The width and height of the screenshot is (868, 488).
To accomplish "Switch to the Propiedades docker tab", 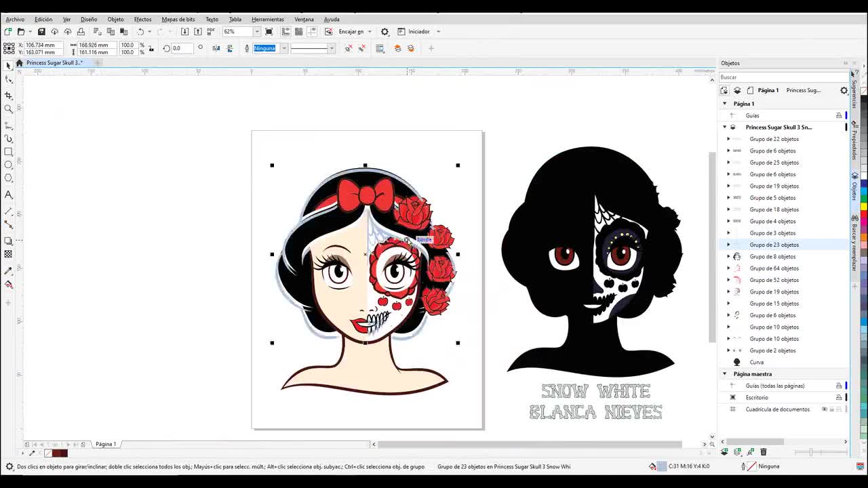I will point(854,141).
